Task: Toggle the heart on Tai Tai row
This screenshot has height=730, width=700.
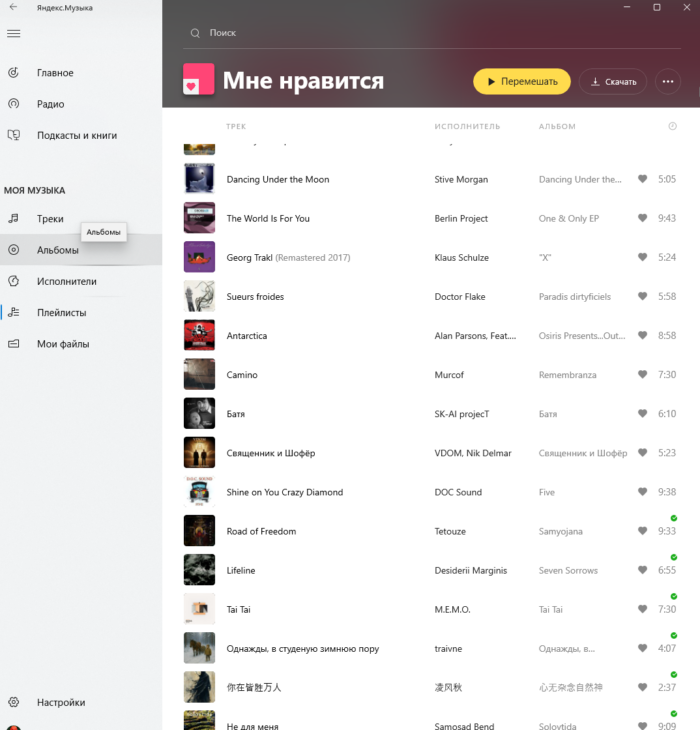Action: 642,609
